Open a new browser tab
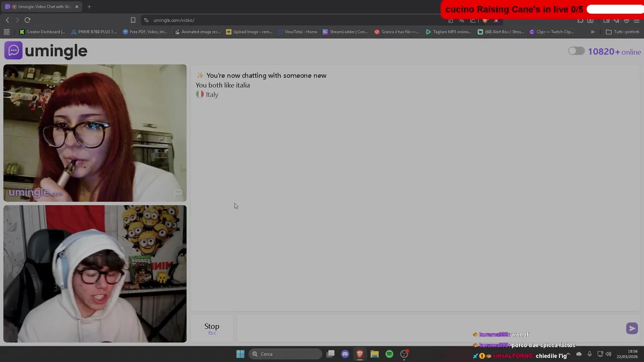This screenshot has height=362, width=644. tap(89, 7)
